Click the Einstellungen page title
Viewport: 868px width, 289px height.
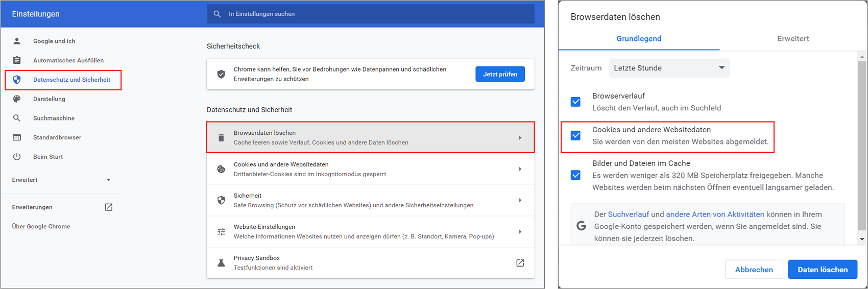tap(36, 14)
